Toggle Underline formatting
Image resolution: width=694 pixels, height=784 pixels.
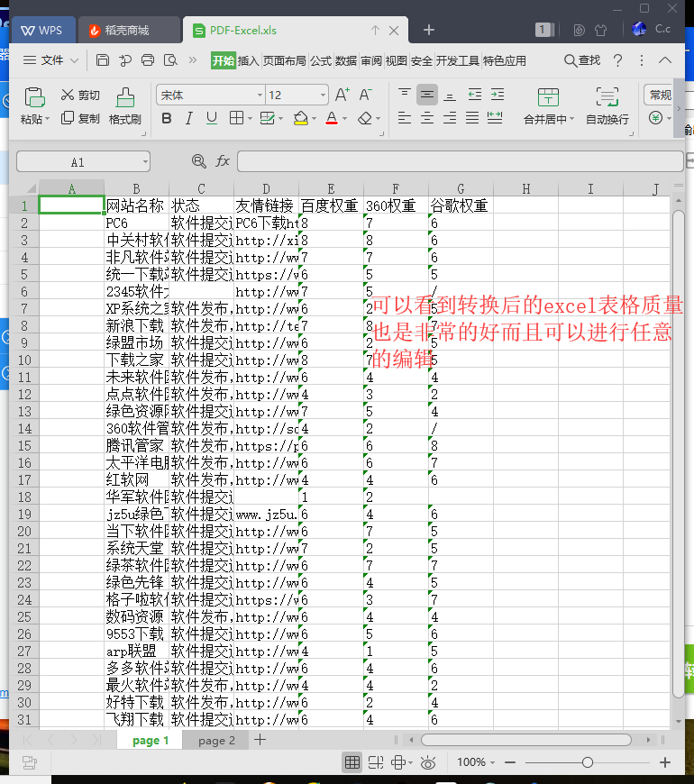coord(212,118)
